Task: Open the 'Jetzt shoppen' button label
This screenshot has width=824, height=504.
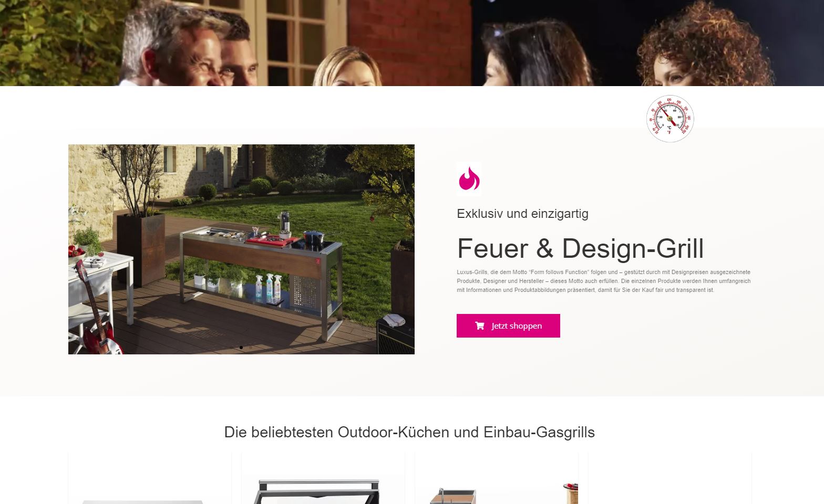Action: click(x=517, y=325)
